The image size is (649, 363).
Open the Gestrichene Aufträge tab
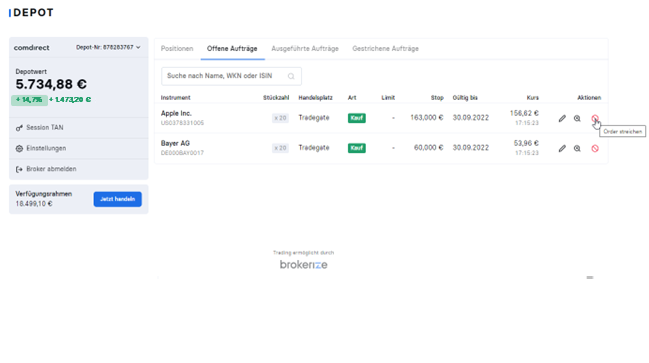pos(385,48)
